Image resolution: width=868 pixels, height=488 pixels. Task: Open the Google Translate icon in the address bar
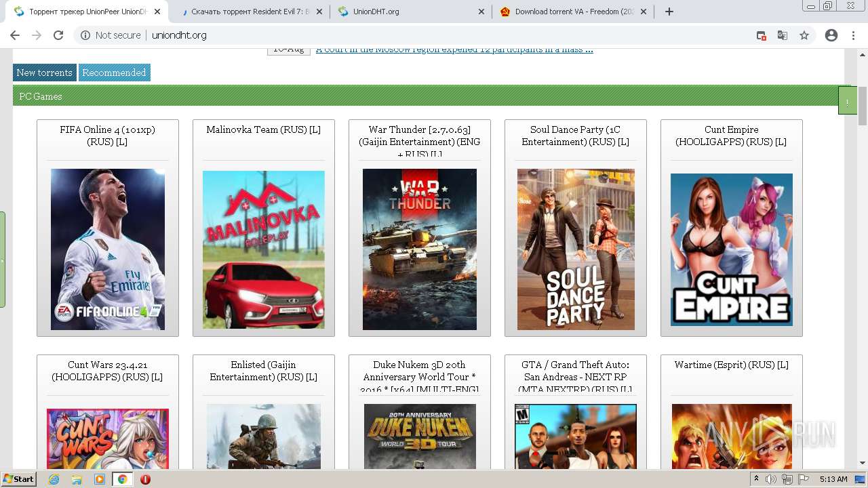(783, 35)
